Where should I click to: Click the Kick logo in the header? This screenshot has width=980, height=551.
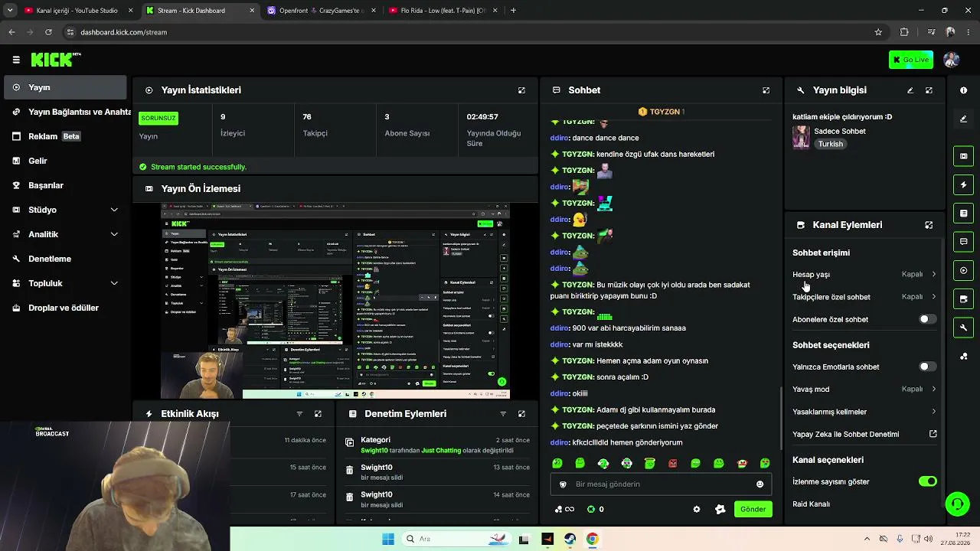click(55, 60)
